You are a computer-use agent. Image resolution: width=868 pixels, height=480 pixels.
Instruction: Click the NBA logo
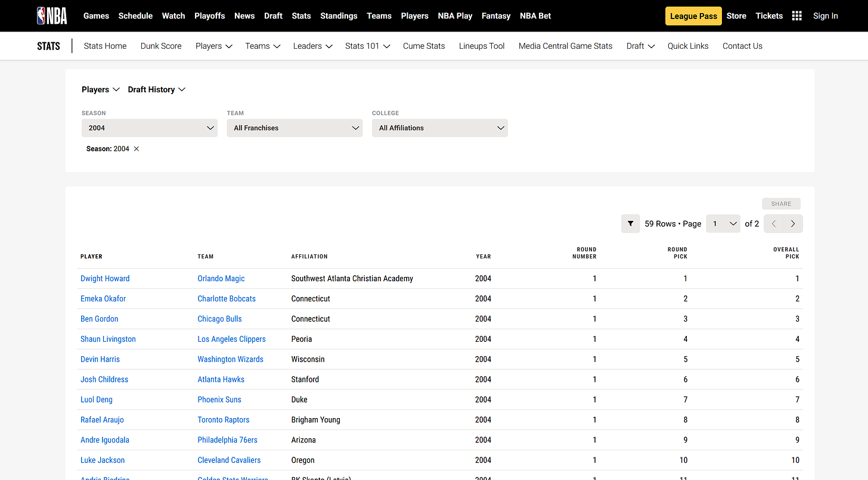click(52, 15)
